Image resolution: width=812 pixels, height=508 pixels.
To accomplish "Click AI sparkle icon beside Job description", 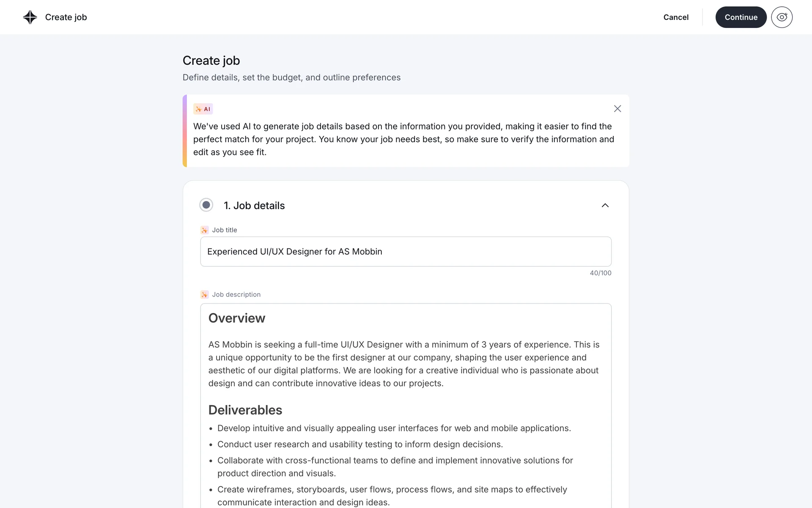I will click(205, 295).
